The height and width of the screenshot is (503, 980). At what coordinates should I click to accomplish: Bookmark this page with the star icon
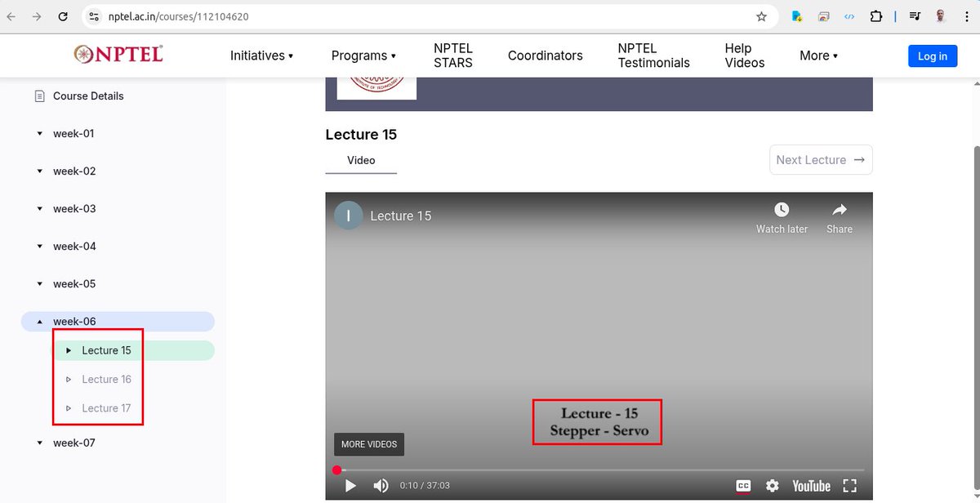coord(761,16)
